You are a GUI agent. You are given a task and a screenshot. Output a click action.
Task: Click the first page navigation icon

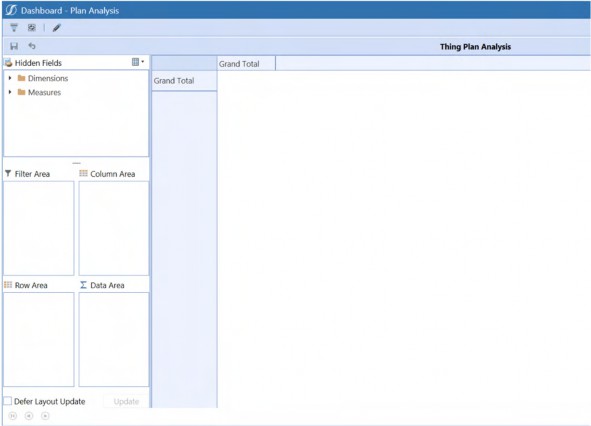tap(12, 416)
